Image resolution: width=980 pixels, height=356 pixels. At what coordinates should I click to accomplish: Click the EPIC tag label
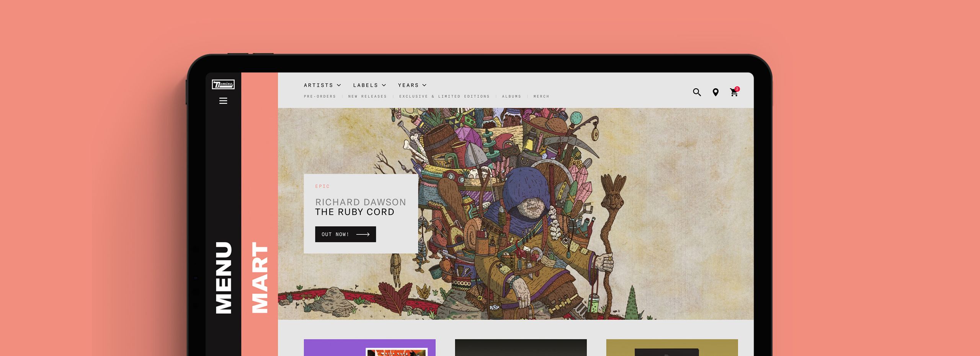click(x=322, y=186)
